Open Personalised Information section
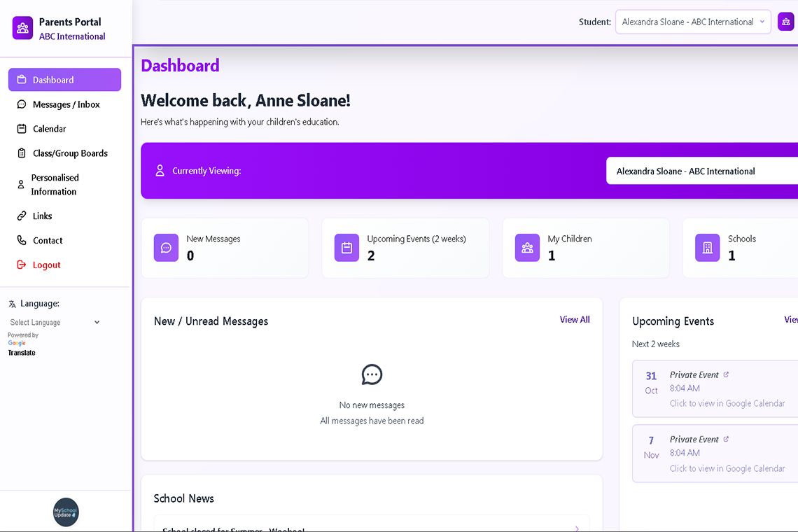 tap(55, 185)
